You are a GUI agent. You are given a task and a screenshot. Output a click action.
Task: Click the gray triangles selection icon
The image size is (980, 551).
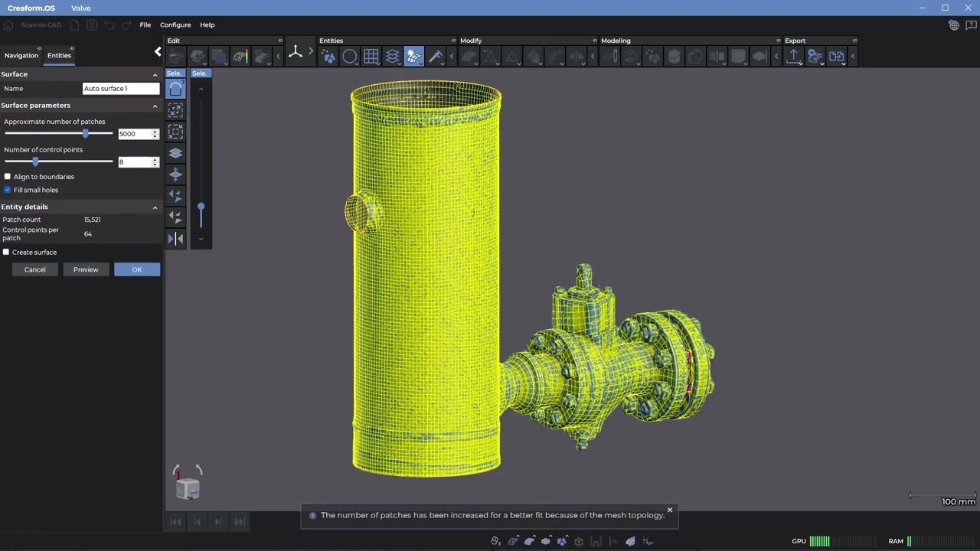click(175, 217)
